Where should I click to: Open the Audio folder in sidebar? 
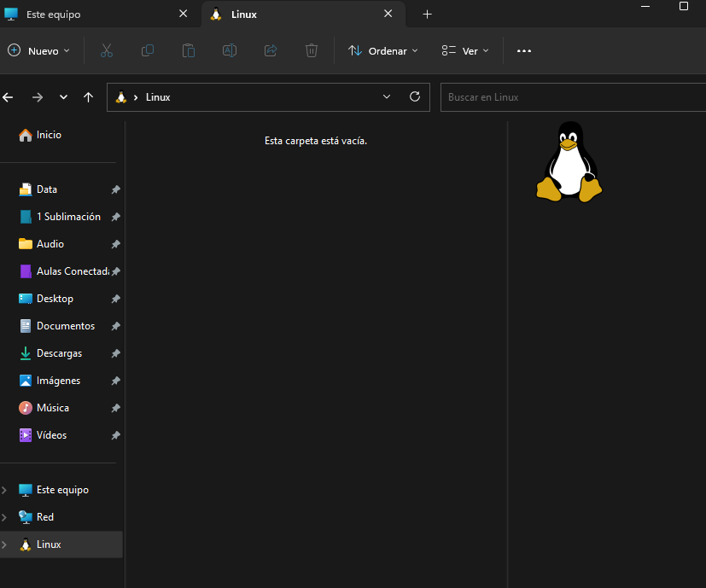coord(50,244)
